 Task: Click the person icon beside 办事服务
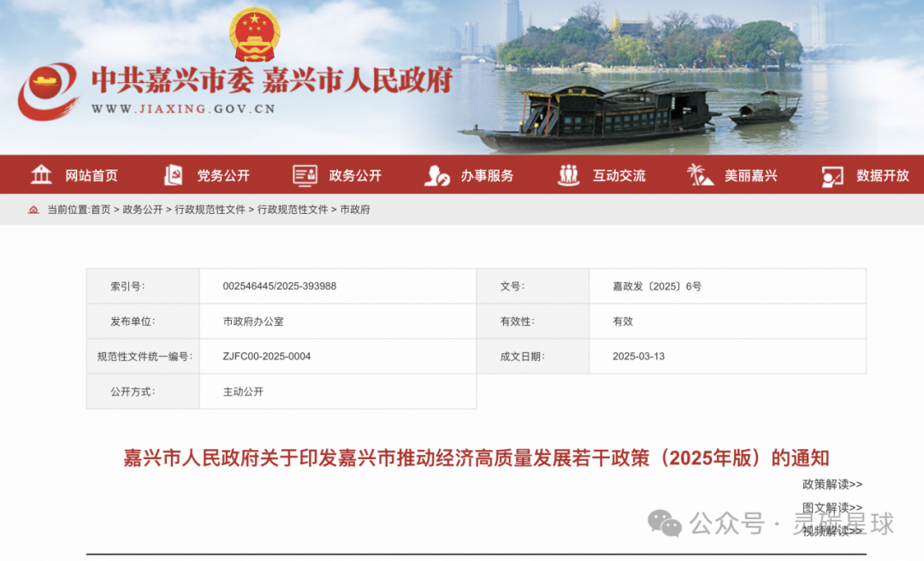point(436,175)
